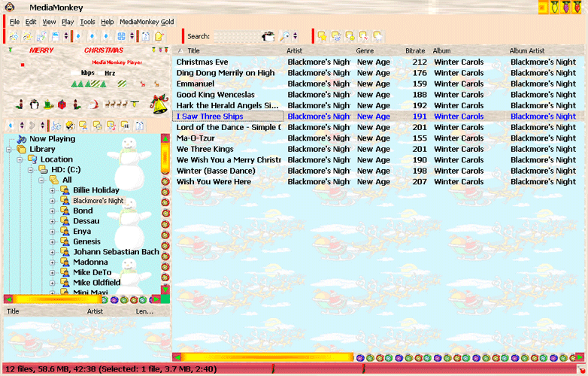Click the magnifying glass search icon
This screenshot has height=376, width=588.
pos(285,36)
